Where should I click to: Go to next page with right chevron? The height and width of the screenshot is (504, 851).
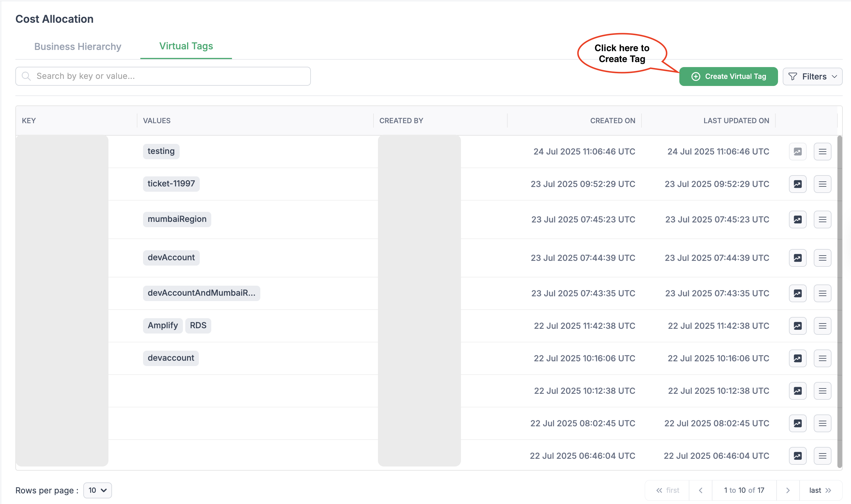pos(788,490)
